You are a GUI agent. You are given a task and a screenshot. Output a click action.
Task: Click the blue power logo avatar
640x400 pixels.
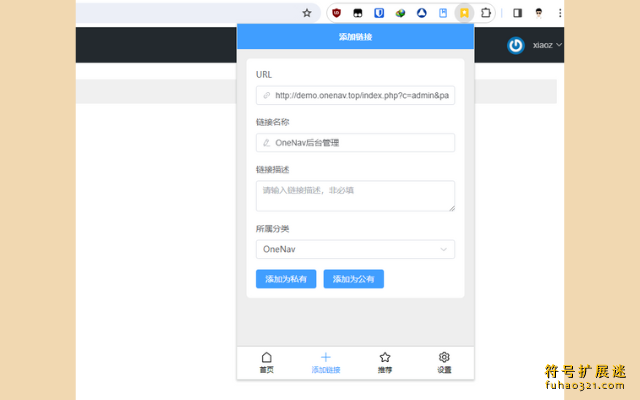516,45
